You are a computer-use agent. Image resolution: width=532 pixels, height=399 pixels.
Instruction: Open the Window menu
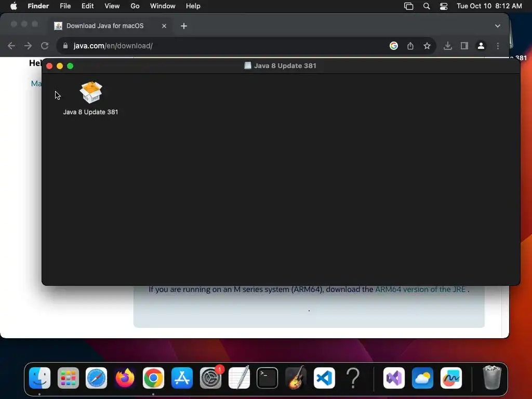[x=163, y=6]
